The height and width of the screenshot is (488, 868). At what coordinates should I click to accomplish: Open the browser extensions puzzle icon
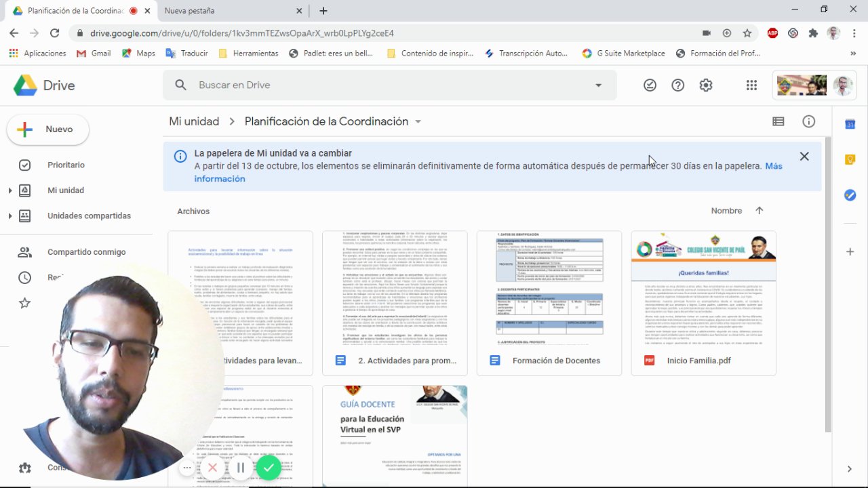813,33
